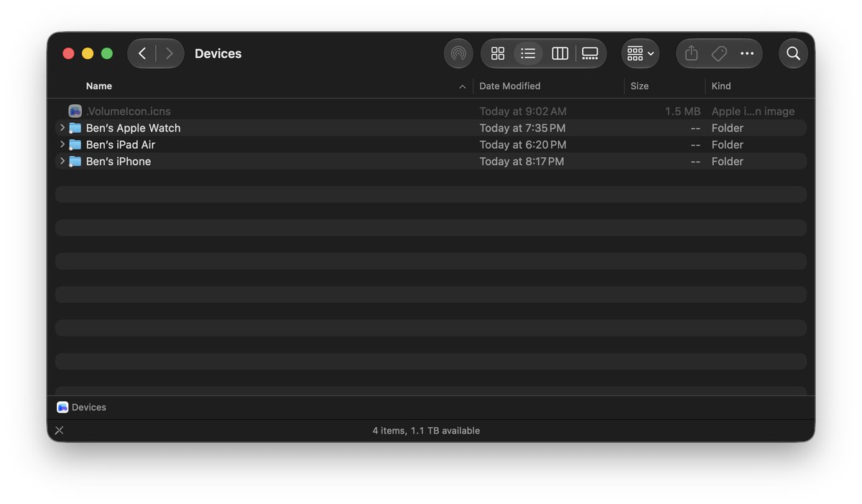Image resolution: width=862 pixels, height=504 pixels.
Task: Switch to icon view
Action: pos(498,54)
